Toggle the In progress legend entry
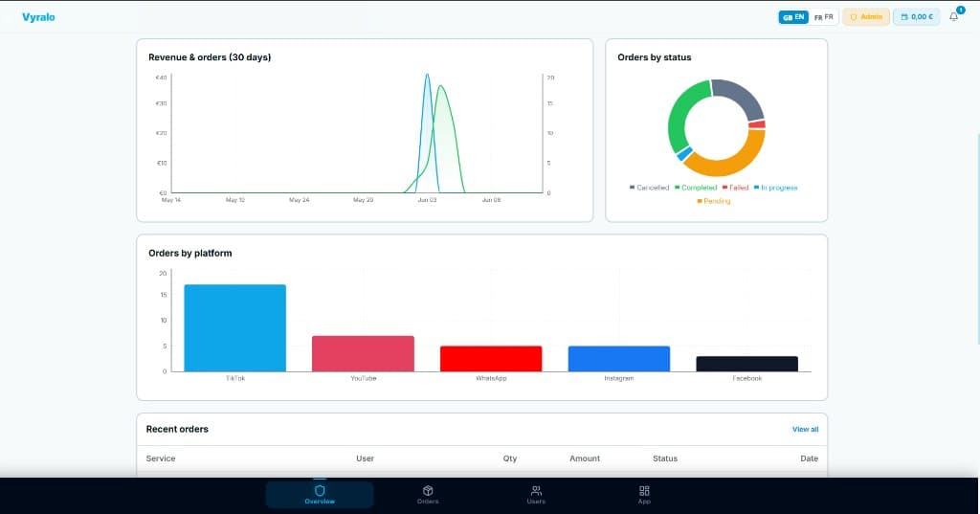The width and height of the screenshot is (980, 514). [775, 188]
